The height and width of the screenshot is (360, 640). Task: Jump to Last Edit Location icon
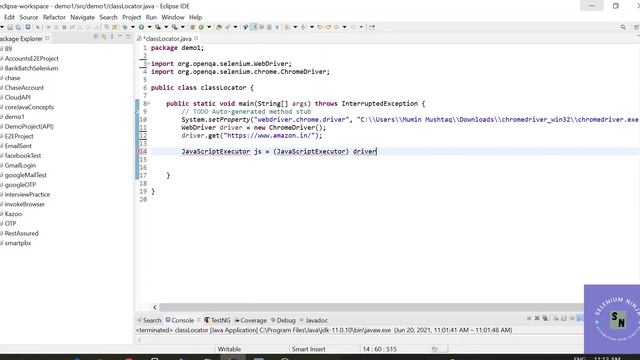pyautogui.click(x=320, y=27)
